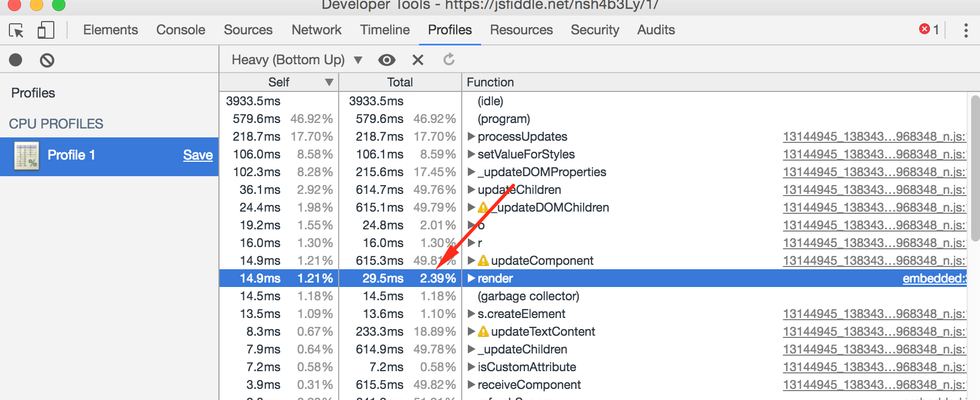Click the clear all profiles icon
Image resolution: width=980 pixels, height=400 pixels.
pos(47,60)
